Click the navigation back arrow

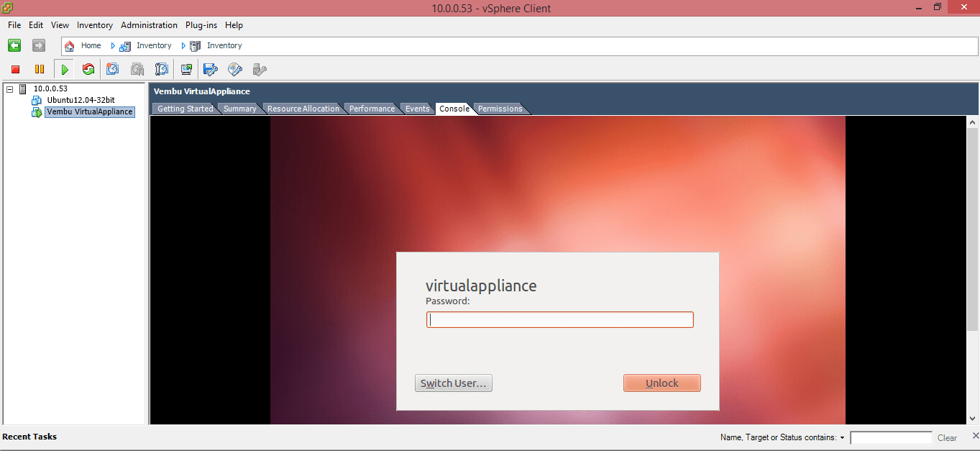point(14,45)
